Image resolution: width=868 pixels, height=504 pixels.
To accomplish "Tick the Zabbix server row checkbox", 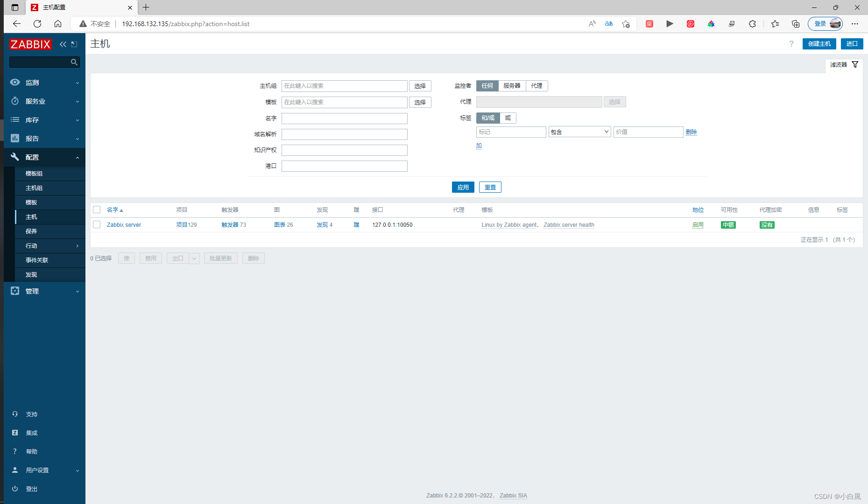I will coord(97,224).
